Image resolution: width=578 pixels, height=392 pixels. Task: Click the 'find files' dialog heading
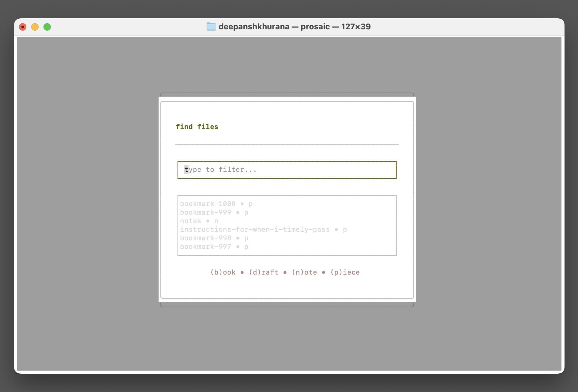click(197, 126)
